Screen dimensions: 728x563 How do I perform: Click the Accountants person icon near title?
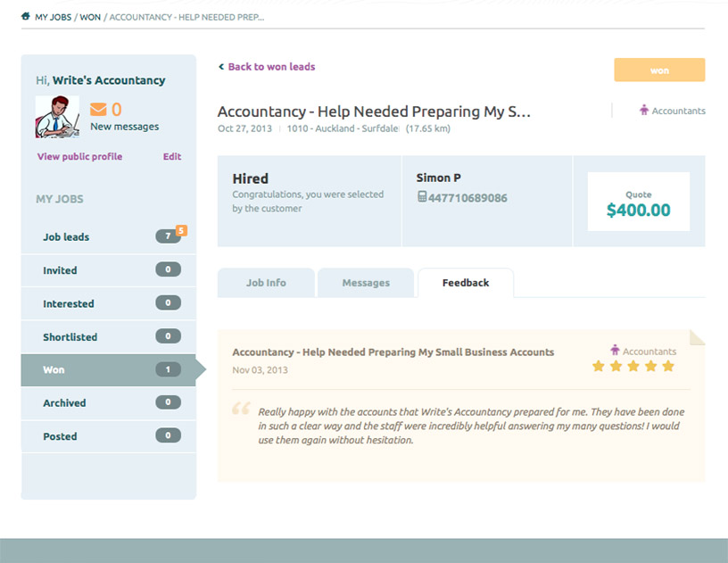click(644, 111)
